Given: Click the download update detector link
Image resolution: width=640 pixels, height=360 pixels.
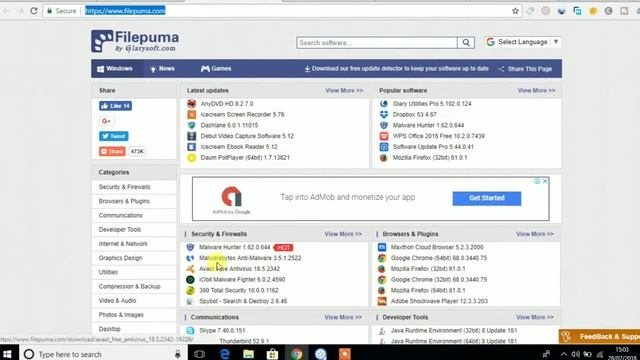Looking at the screenshot, I should click(x=396, y=69).
